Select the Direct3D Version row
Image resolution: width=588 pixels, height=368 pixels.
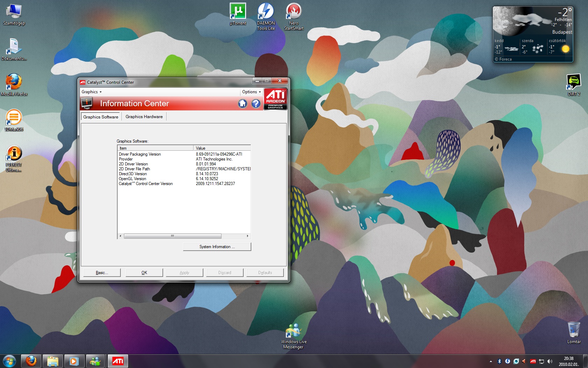tap(184, 174)
